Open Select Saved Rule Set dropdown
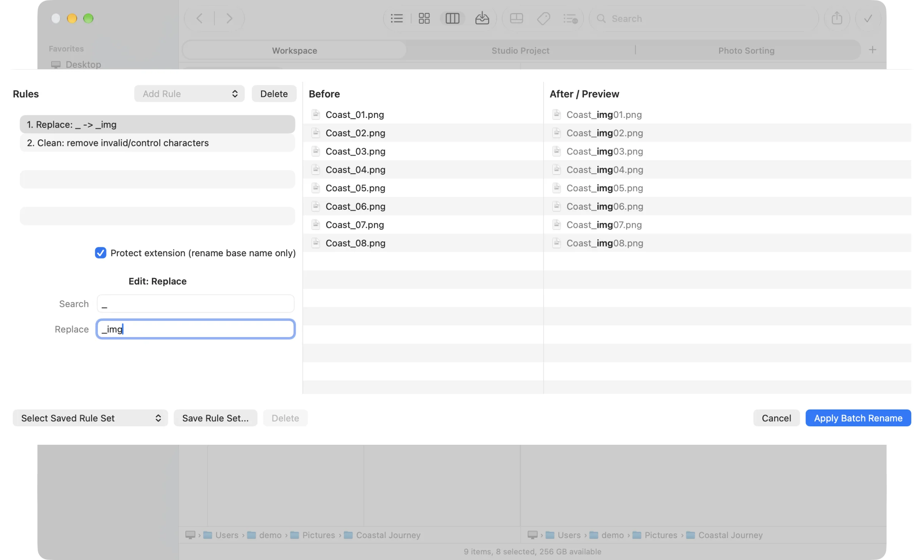924x560 pixels. (x=90, y=418)
